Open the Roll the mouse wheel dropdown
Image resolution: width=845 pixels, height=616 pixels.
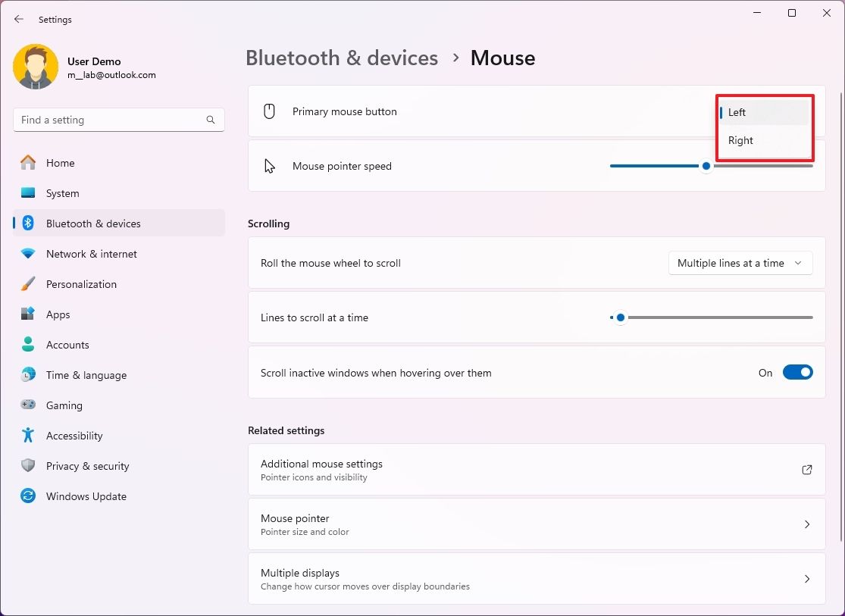point(740,263)
